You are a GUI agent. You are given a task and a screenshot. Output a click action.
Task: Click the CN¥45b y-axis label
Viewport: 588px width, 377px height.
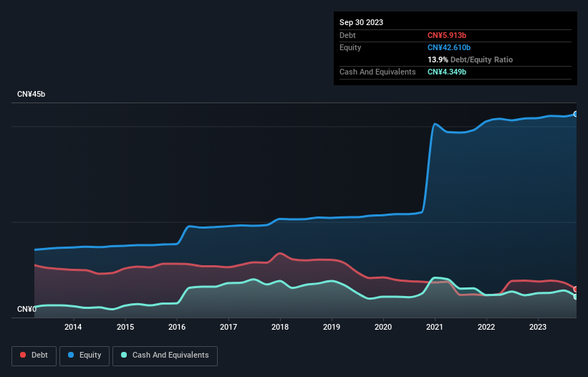31,94
